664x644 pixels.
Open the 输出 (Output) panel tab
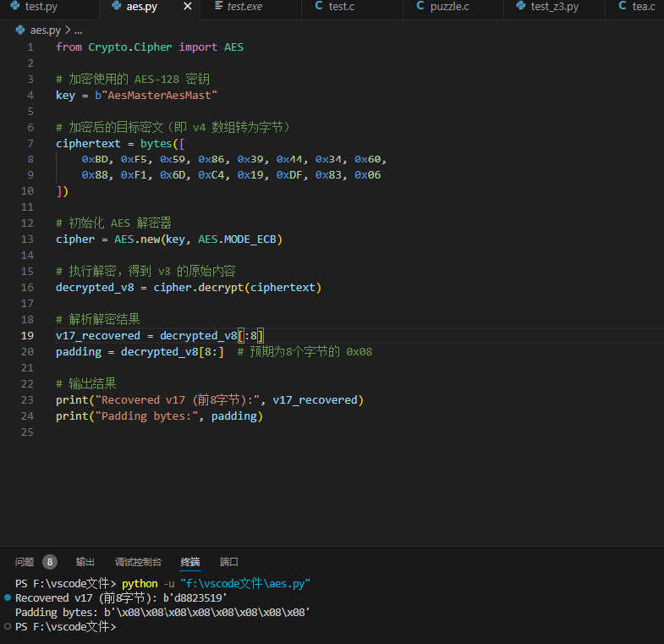point(85,562)
